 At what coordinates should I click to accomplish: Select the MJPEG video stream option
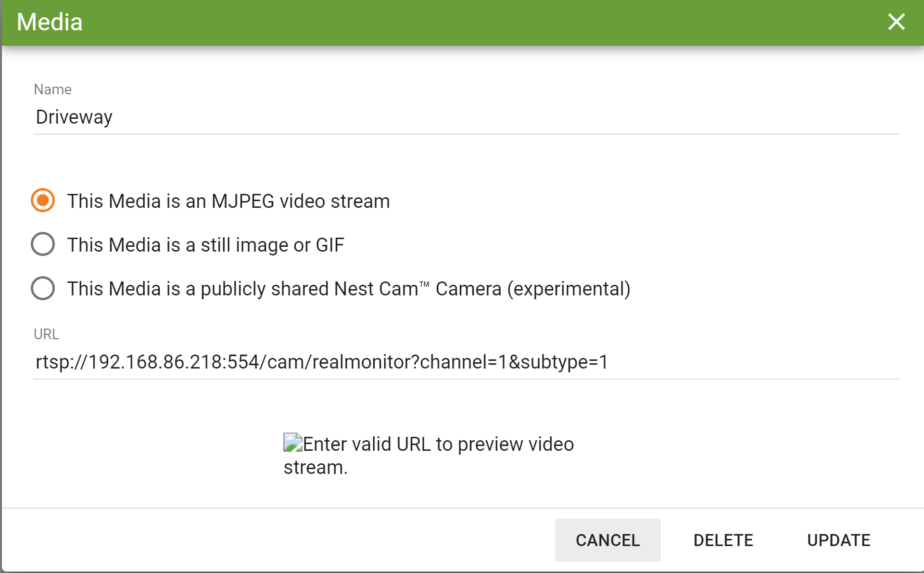43,200
